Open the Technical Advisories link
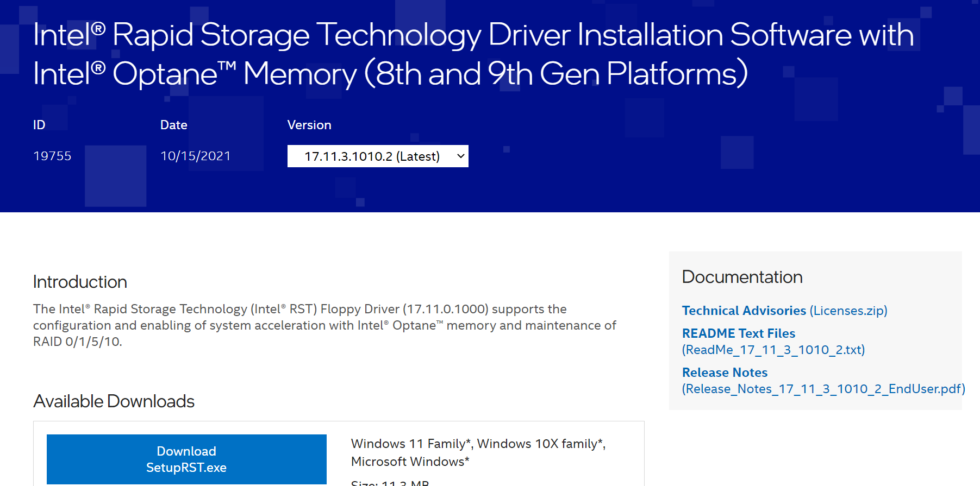This screenshot has height=486, width=980. 744,311
